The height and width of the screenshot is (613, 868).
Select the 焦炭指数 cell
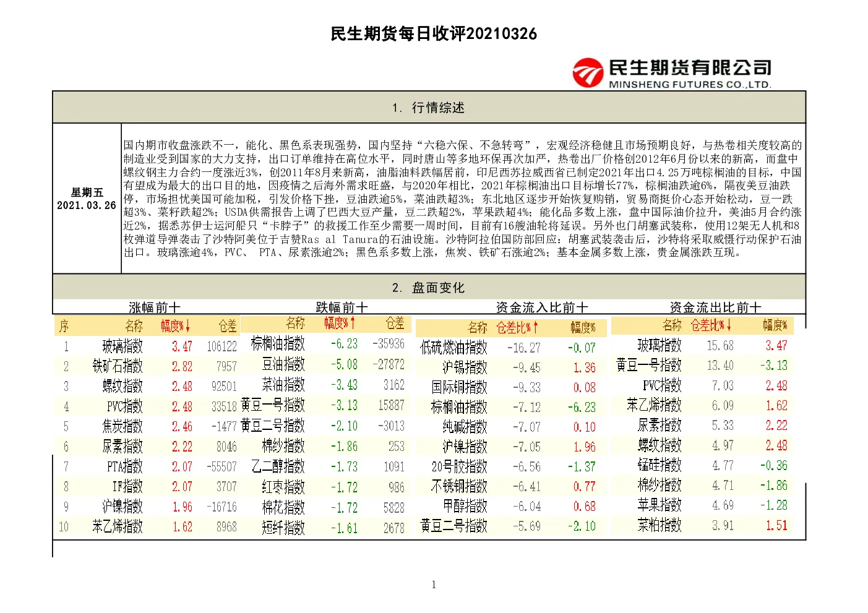(x=122, y=426)
